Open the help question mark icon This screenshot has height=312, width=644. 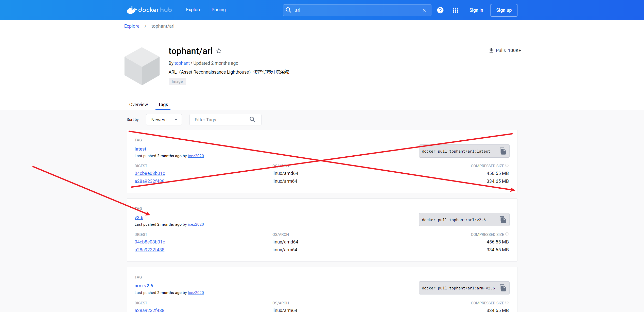point(440,10)
